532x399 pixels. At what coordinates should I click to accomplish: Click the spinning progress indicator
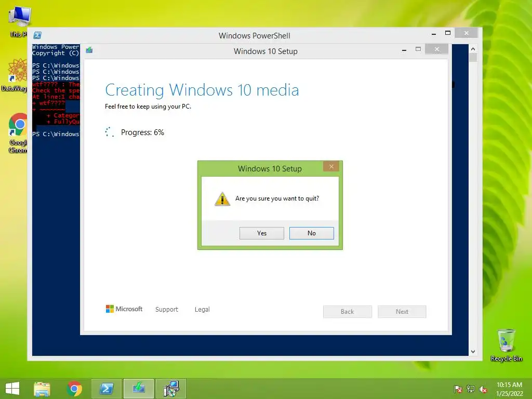109,132
